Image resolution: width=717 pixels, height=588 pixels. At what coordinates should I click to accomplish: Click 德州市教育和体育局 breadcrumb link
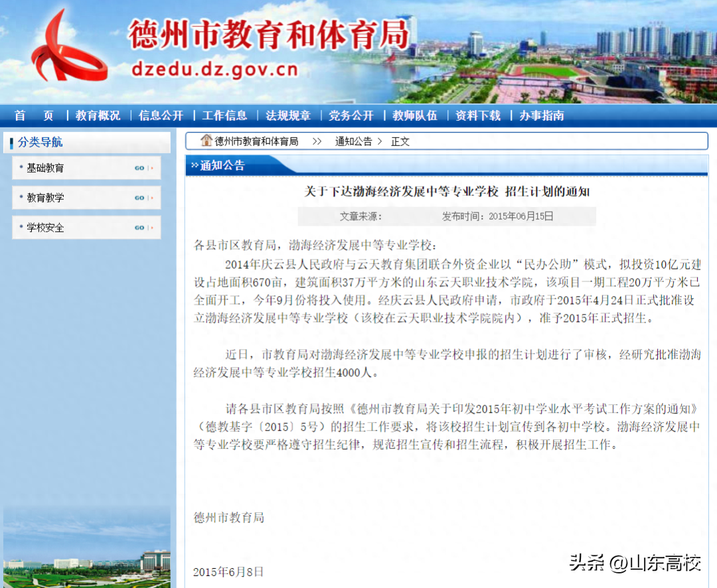[256, 141]
